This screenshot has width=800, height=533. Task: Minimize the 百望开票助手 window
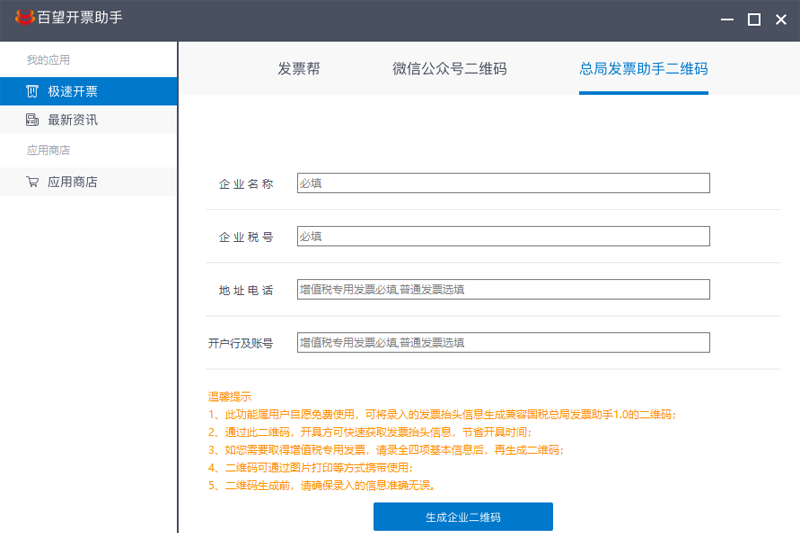(727, 19)
